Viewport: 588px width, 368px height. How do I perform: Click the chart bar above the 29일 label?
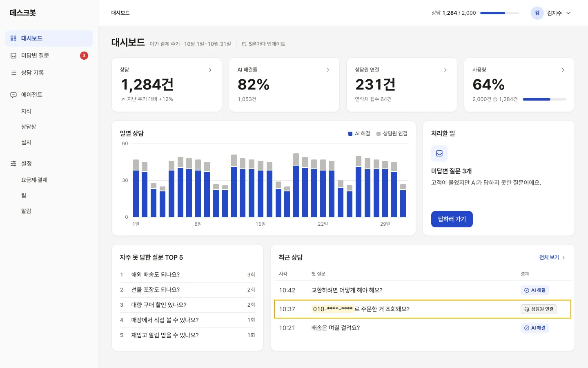coord(385,189)
